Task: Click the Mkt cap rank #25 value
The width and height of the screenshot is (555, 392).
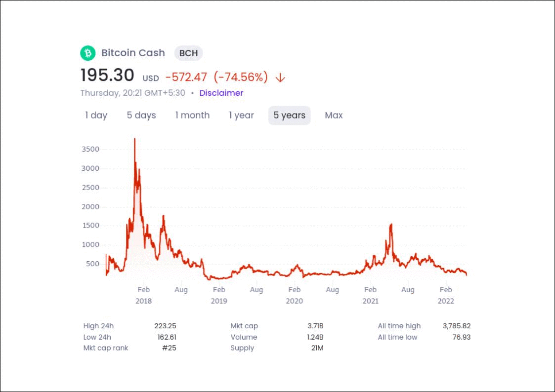Action: [x=169, y=348]
